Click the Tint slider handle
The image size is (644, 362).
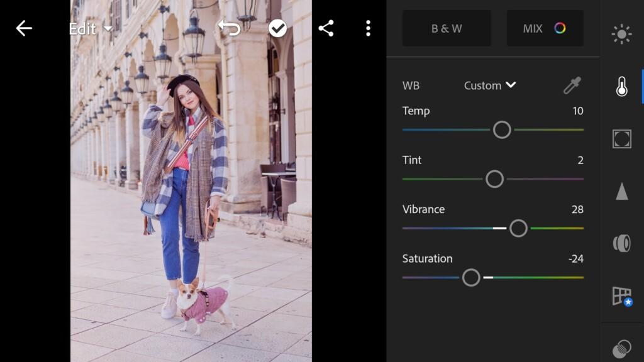pyautogui.click(x=494, y=179)
